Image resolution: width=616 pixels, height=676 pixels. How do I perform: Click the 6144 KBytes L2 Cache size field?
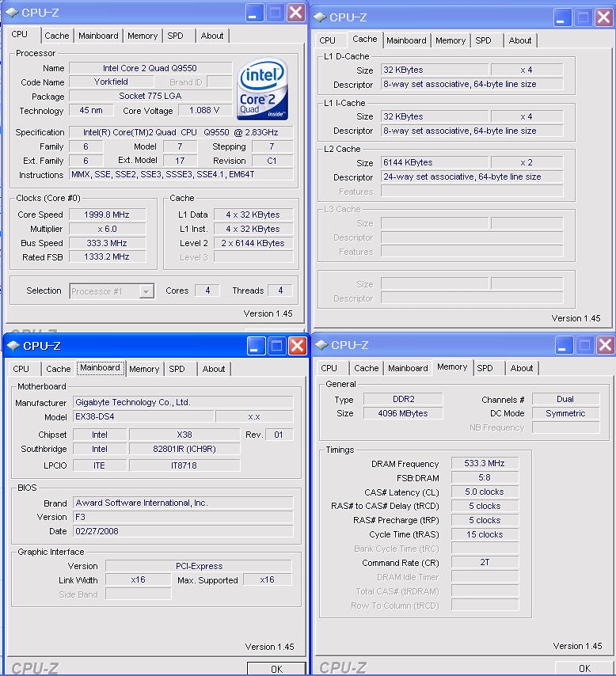(435, 162)
